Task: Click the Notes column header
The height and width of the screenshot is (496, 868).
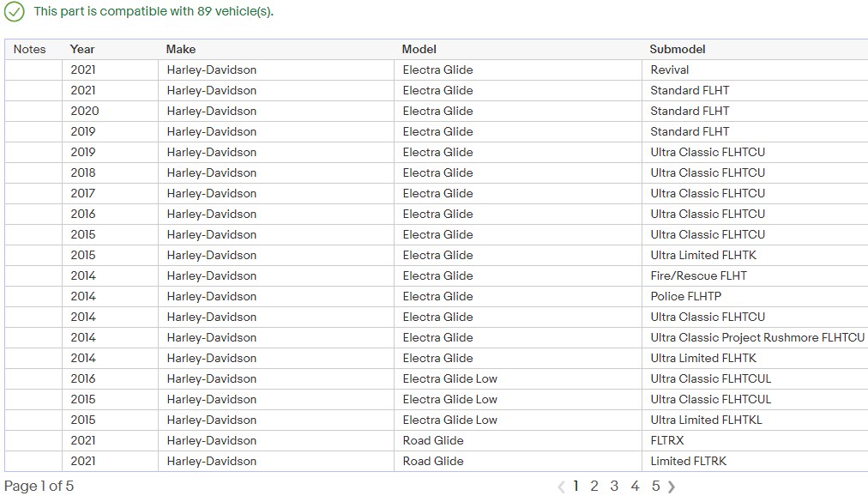Action: 30,49
